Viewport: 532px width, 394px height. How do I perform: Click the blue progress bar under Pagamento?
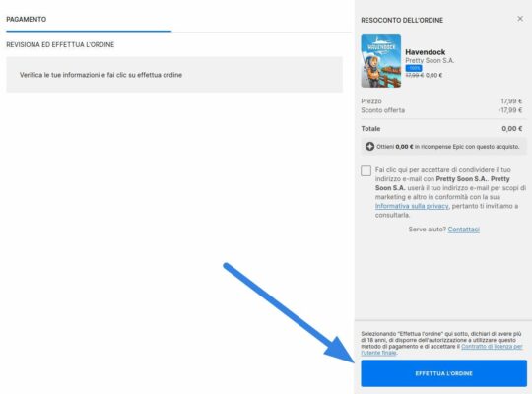89,31
